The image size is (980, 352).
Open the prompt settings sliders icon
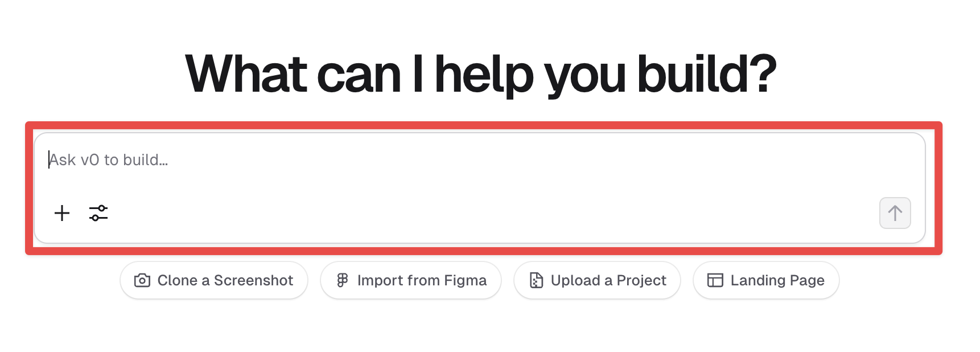(98, 213)
